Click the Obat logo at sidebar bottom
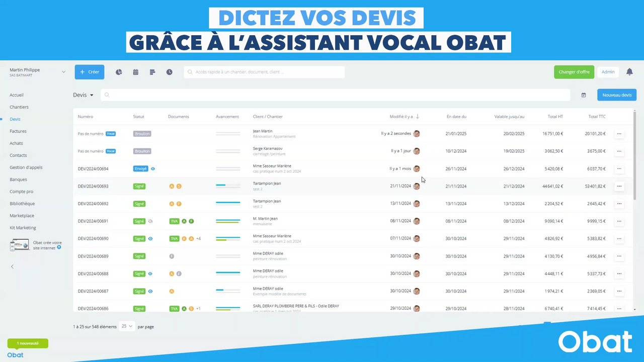Image resolution: width=644 pixels, height=362 pixels. pyautogui.click(x=15, y=355)
